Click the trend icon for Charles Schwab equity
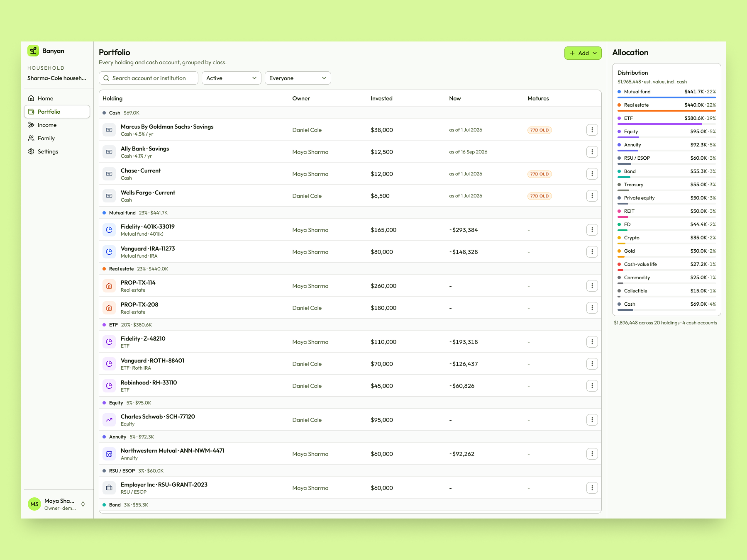 coord(109,420)
